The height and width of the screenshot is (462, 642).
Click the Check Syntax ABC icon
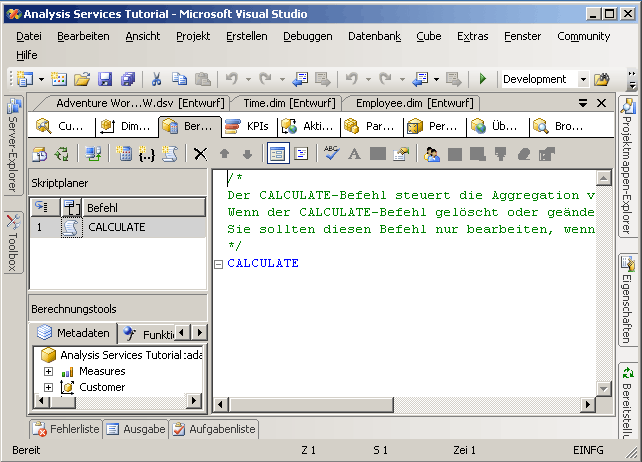click(331, 153)
